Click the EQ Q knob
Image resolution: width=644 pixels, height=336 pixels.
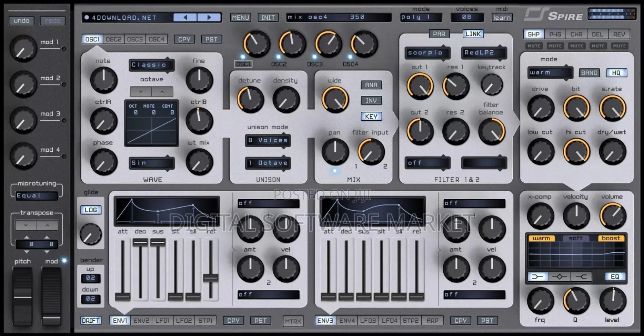[576, 301]
